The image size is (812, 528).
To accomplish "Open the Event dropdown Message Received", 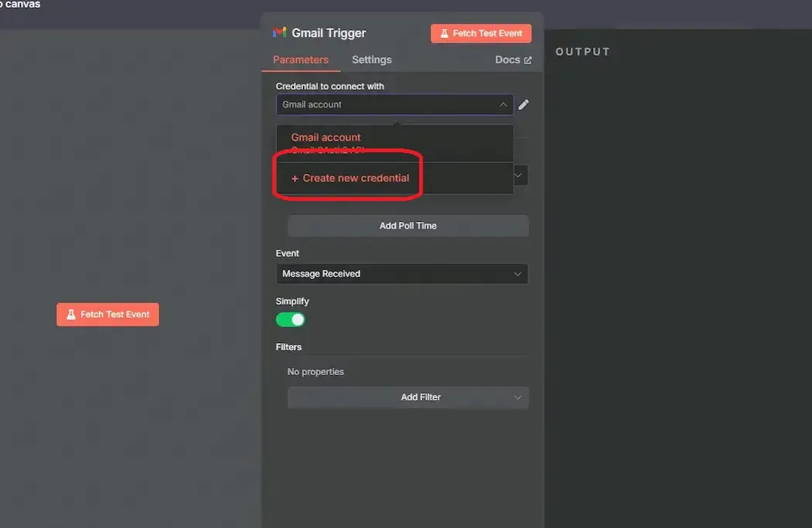I will [x=402, y=274].
